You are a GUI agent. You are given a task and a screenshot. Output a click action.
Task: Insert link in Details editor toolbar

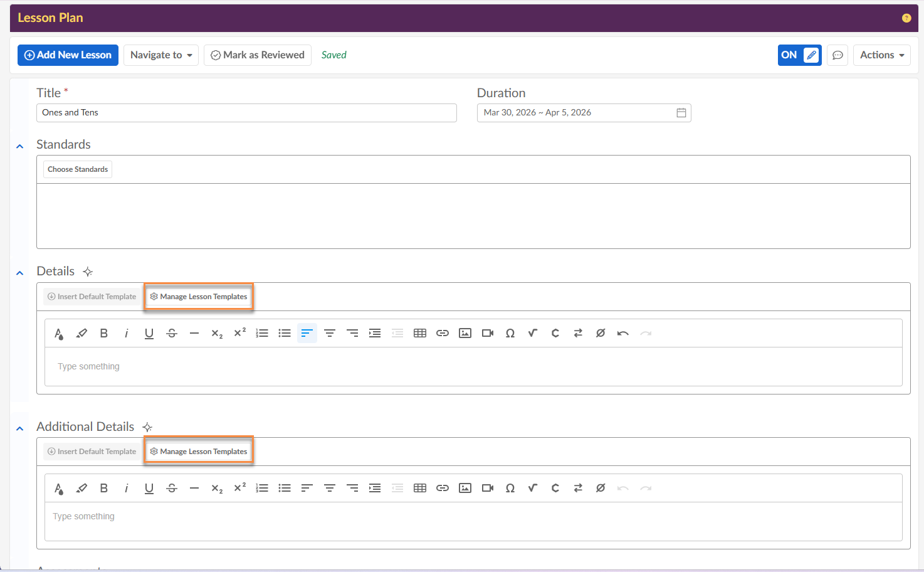click(x=443, y=333)
